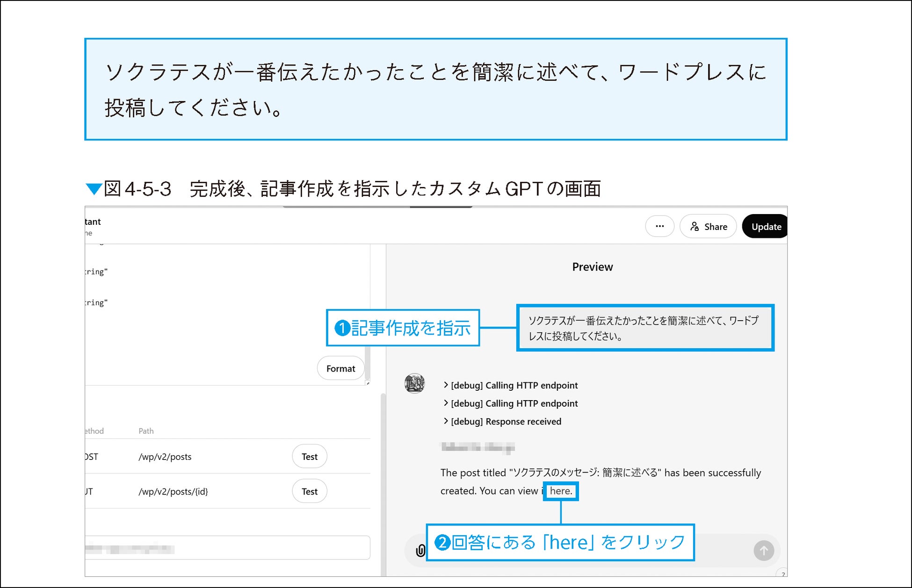Click the schema editor vertical scrollbar
Image resolution: width=912 pixels, height=588 pixels.
click(368, 362)
